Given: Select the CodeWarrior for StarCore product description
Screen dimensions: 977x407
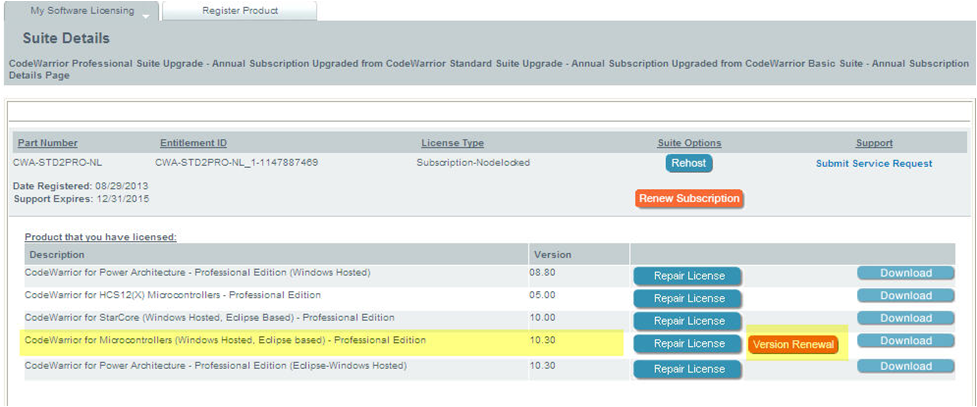Looking at the screenshot, I should [x=209, y=317].
